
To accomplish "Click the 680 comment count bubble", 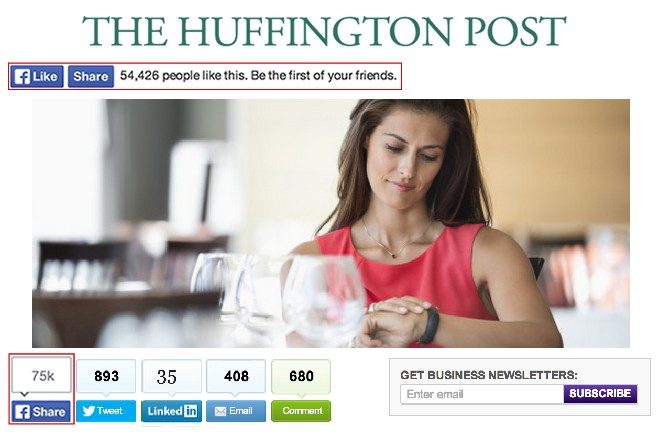I will click(301, 376).
